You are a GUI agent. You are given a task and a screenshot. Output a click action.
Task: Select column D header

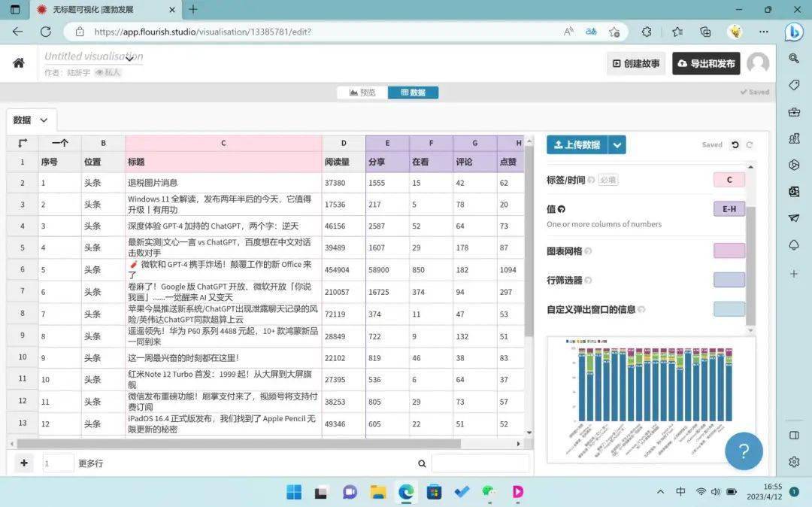click(344, 143)
